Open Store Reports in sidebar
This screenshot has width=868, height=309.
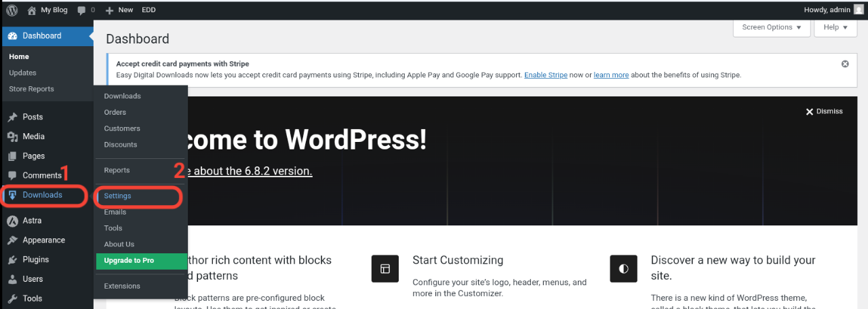pos(31,89)
